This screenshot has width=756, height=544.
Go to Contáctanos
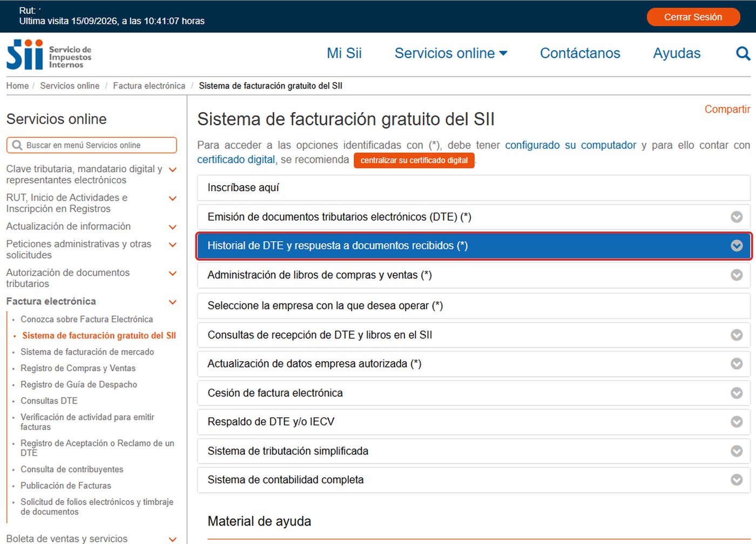[x=580, y=53]
